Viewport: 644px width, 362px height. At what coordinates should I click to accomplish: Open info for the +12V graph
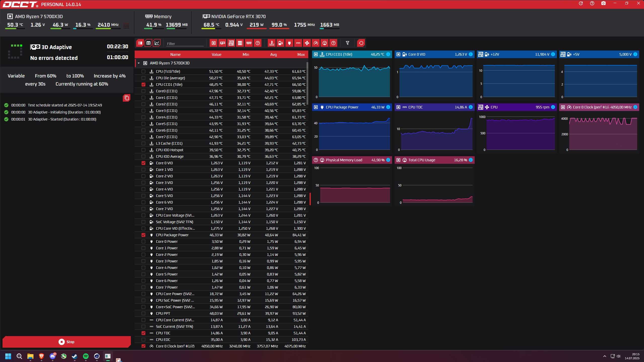coord(553,54)
